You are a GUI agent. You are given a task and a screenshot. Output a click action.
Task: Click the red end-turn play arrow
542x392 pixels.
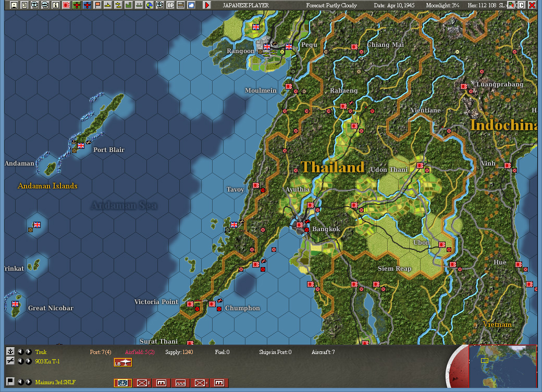207,5
